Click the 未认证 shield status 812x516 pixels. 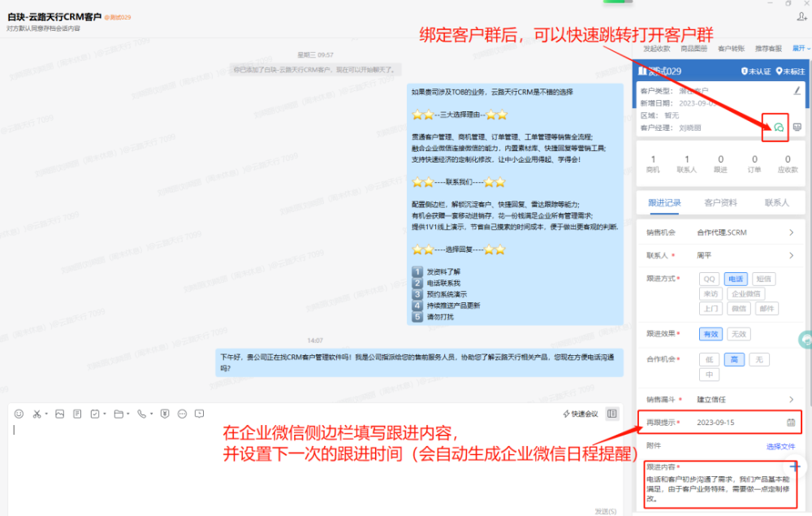click(755, 71)
